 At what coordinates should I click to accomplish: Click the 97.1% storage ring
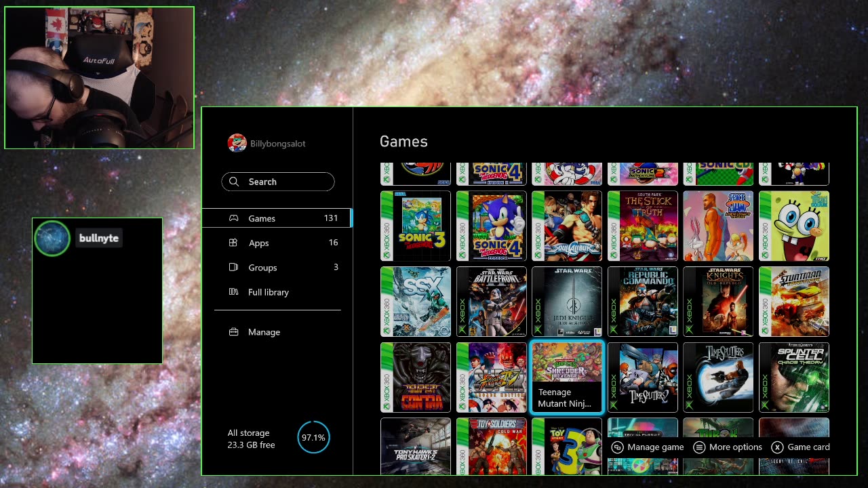click(313, 437)
